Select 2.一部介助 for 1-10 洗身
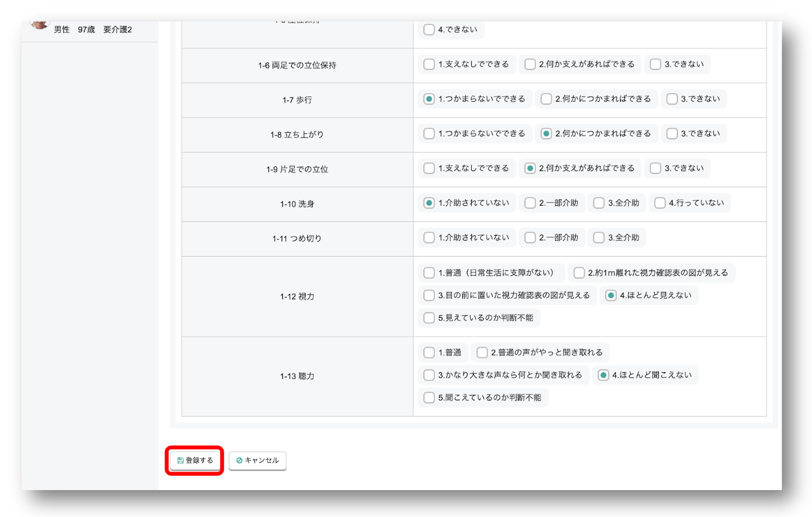 pos(530,203)
